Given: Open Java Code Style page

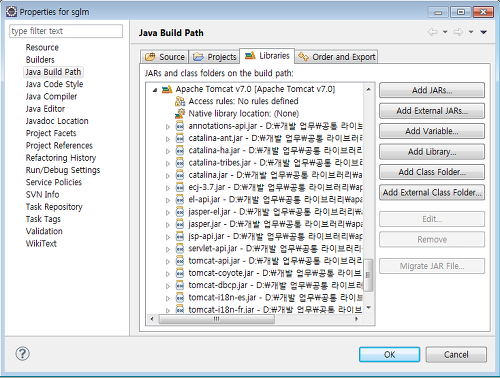Looking at the screenshot, I should point(54,84).
